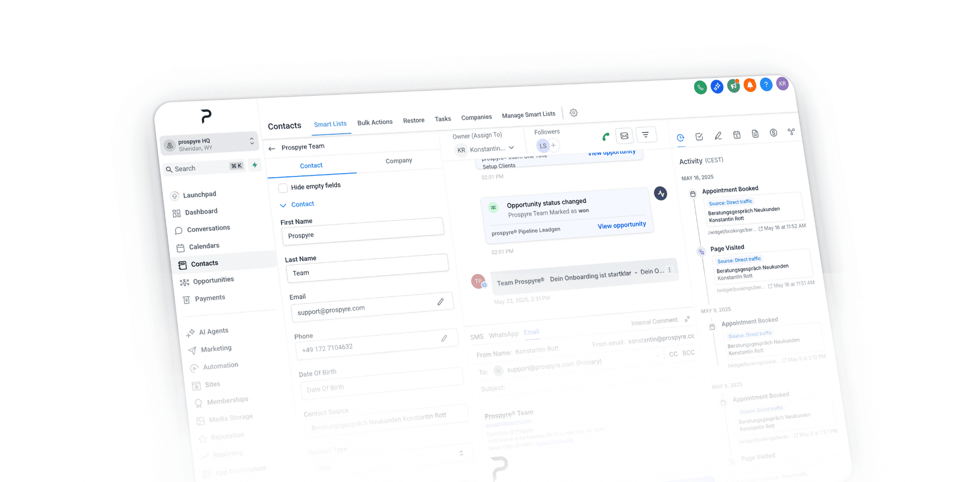Open the conversation filter icon button
Image resolution: width=980 pixels, height=482 pixels.
646,135
